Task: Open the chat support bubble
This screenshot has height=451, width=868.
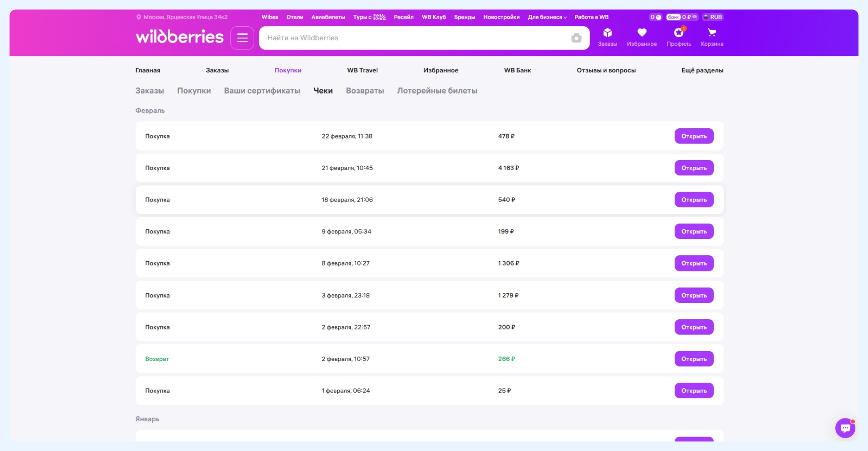Action: pos(845,428)
